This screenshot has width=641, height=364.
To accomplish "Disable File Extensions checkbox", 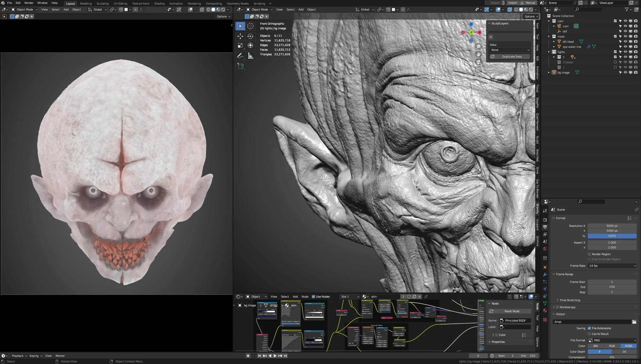I will (x=589, y=328).
